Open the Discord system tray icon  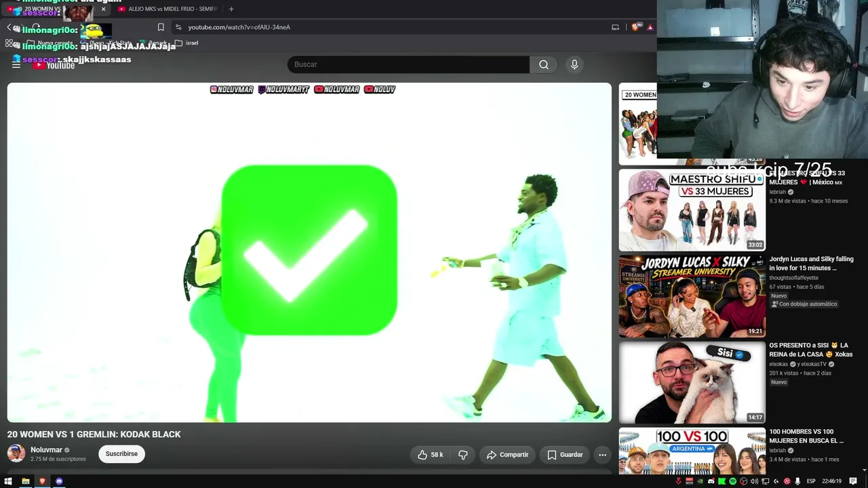tap(711, 481)
